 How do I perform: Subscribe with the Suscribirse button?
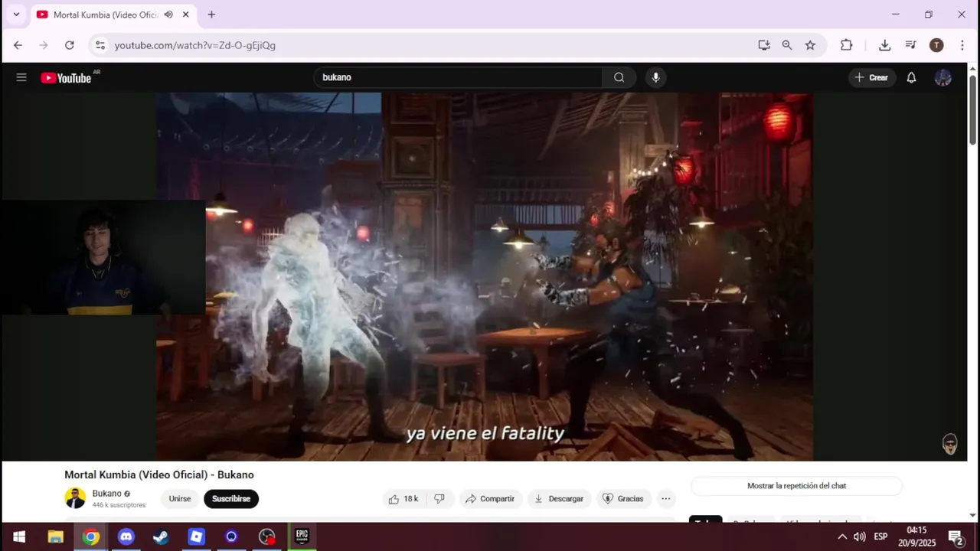pos(231,499)
